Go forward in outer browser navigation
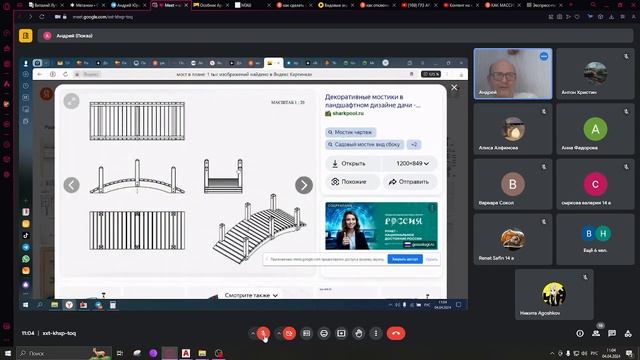This screenshot has height=360, width=640. (30, 17)
